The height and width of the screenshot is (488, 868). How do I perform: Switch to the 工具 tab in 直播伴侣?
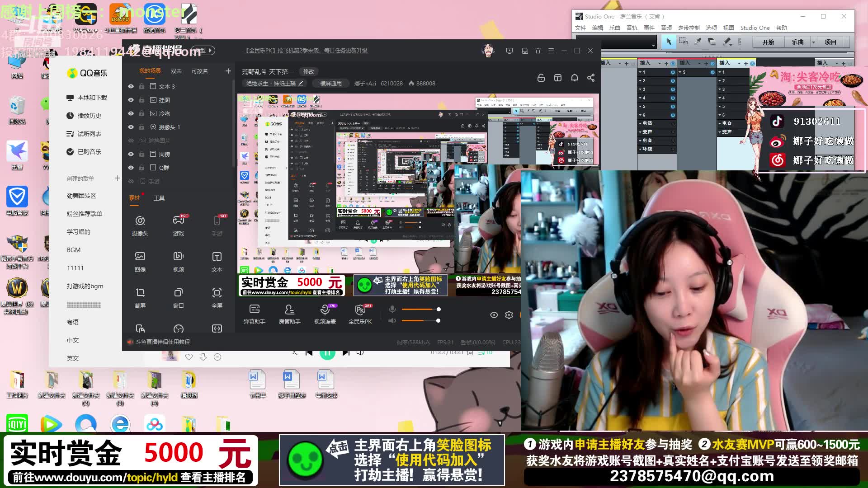pyautogui.click(x=159, y=198)
